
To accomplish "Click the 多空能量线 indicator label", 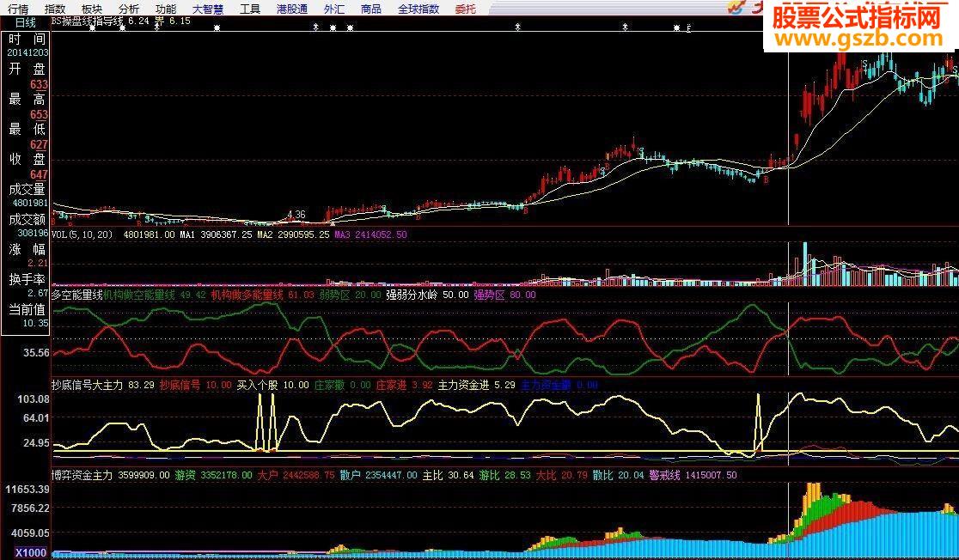I will [x=76, y=295].
